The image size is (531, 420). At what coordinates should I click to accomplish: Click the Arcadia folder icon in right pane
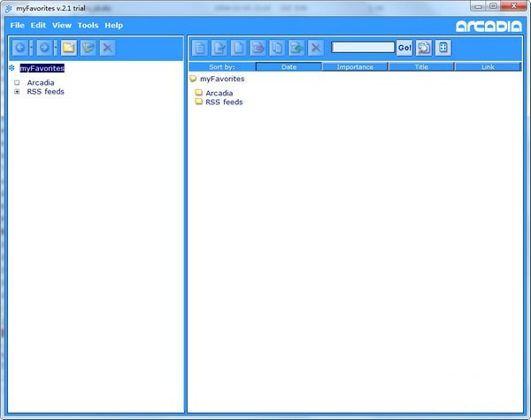tap(199, 92)
